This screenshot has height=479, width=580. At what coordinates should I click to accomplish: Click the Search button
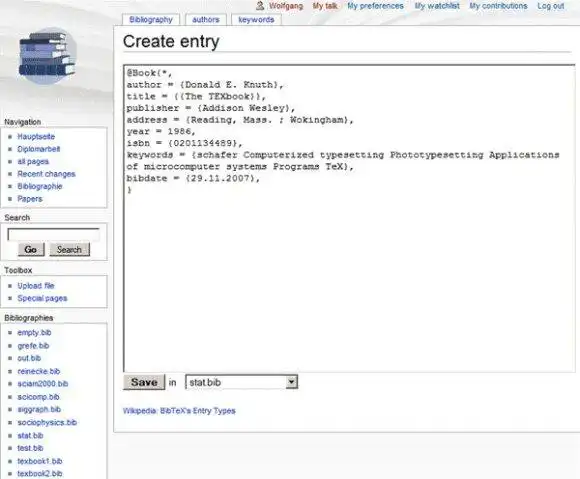pos(70,250)
